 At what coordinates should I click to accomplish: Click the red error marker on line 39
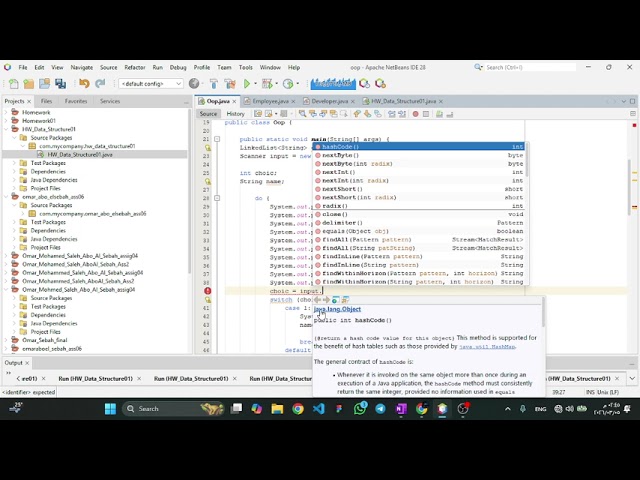(x=208, y=291)
